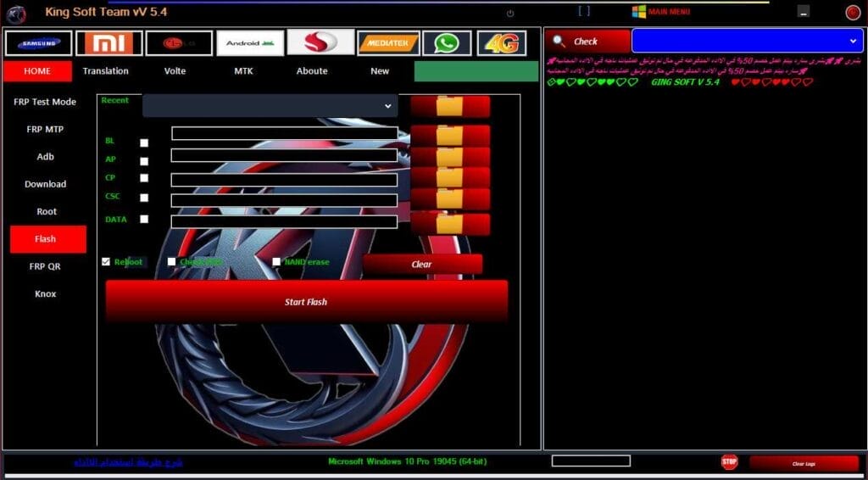Enable the AP checkbox
Screen dimensions: 868x480
(144, 162)
